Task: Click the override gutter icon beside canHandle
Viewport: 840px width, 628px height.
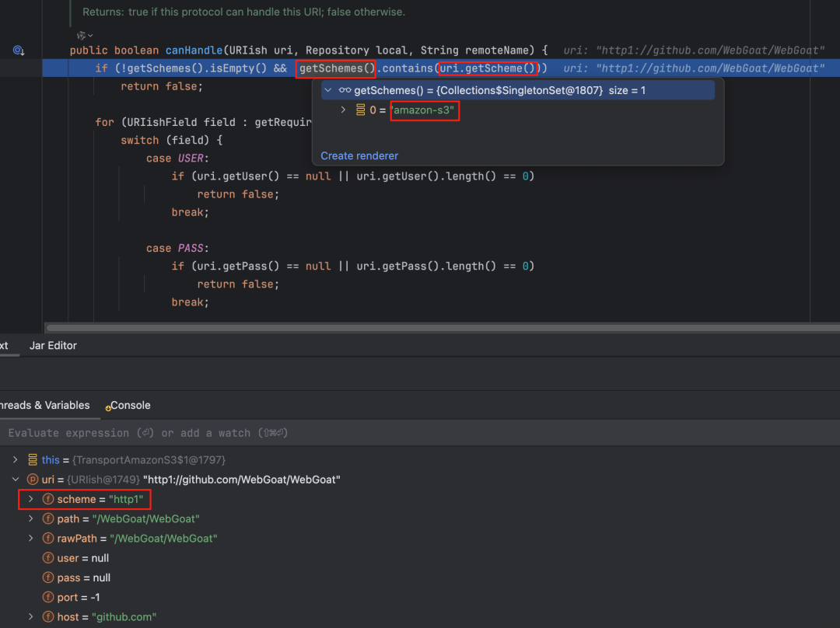Action: click(19, 51)
